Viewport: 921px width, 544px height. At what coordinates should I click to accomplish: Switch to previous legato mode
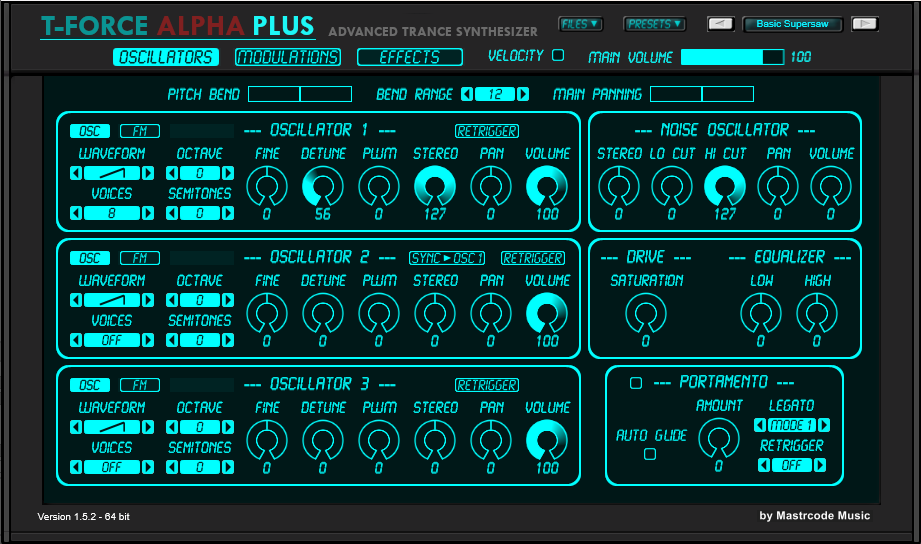(759, 425)
